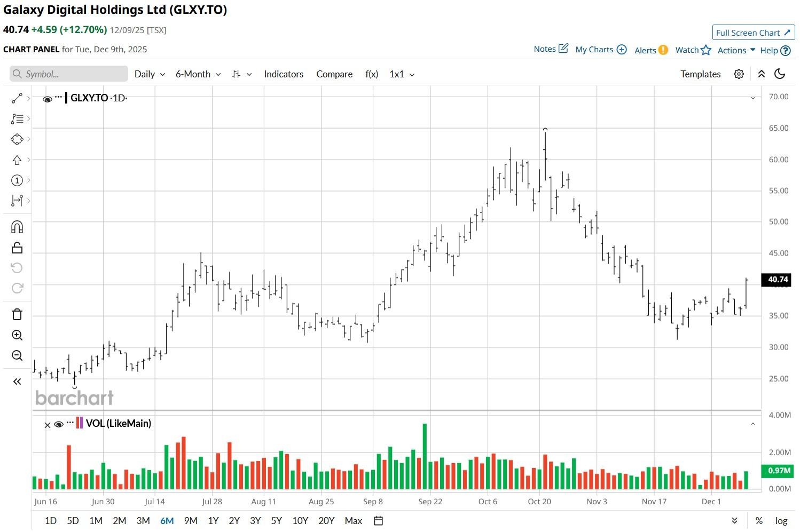800x532 pixels.
Task: Open the Indicators menu
Action: point(284,74)
